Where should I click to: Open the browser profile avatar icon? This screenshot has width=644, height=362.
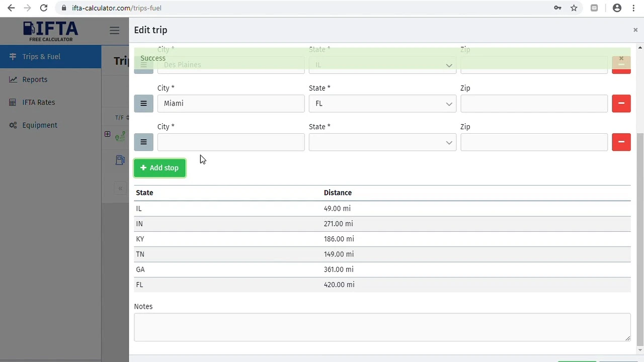(617, 8)
